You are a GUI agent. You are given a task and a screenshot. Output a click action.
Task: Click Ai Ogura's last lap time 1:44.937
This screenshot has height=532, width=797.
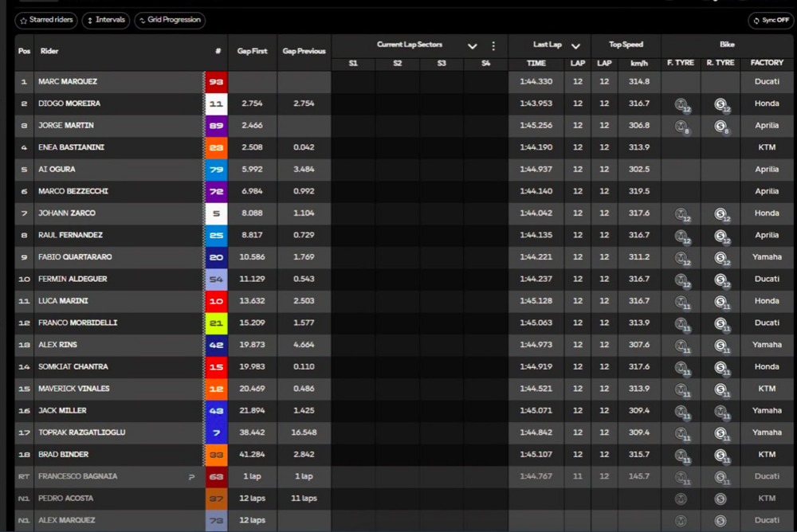(x=536, y=169)
